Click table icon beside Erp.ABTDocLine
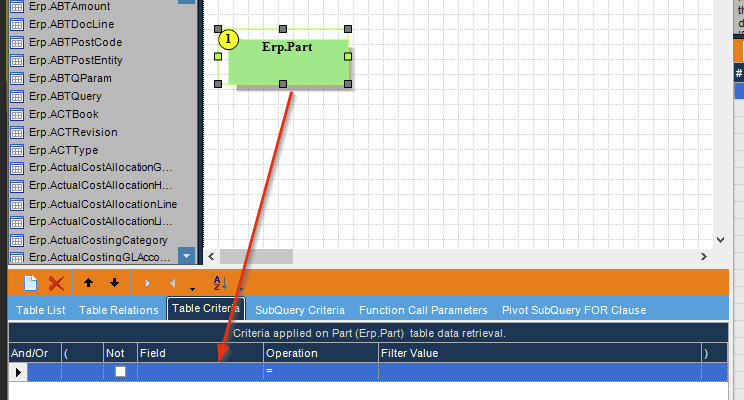Image resolution: width=744 pixels, height=400 pixels. coord(17,25)
